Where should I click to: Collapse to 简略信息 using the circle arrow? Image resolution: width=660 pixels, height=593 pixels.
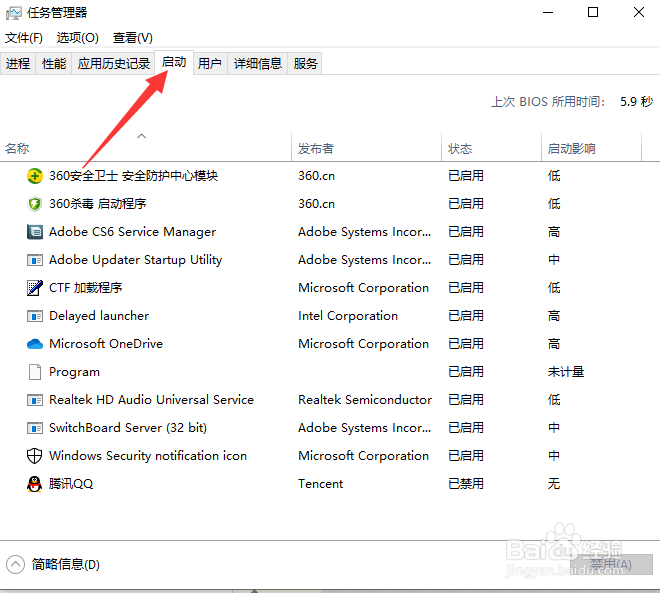(15, 564)
